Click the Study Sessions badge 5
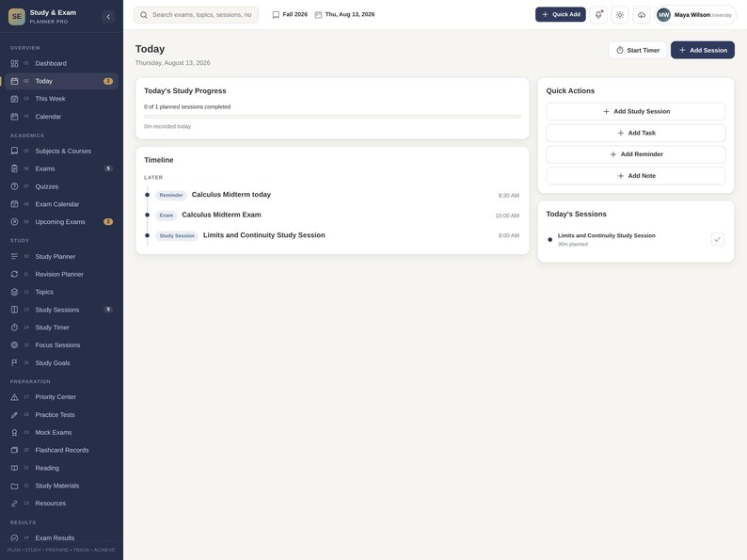 [x=108, y=310]
